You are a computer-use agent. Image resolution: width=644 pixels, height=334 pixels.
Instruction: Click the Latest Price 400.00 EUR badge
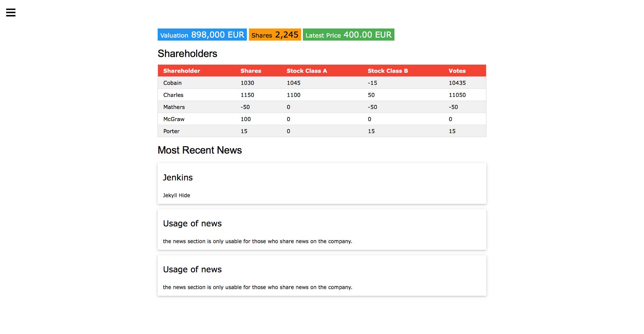(x=348, y=35)
